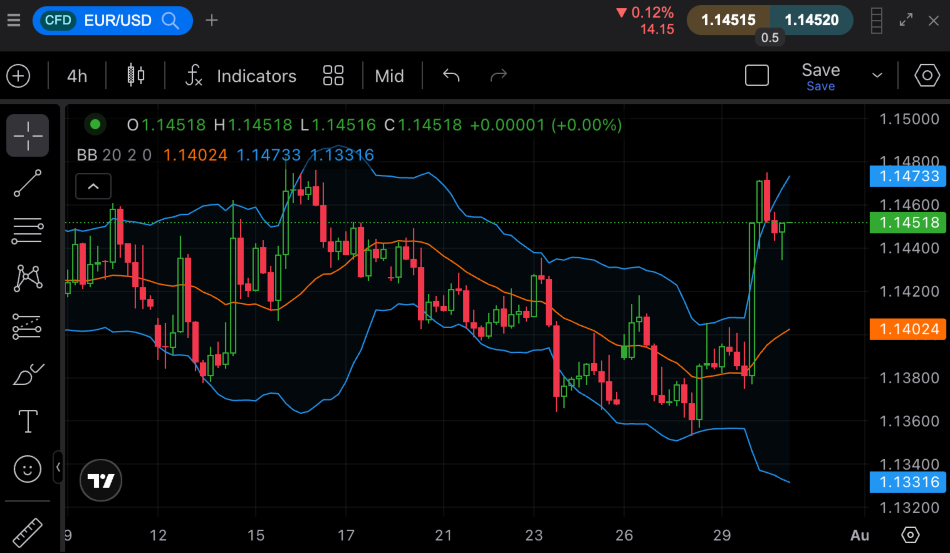Click the BB 20 2 0 indicator label
Viewport: 950px width, 553px height.
click(114, 155)
